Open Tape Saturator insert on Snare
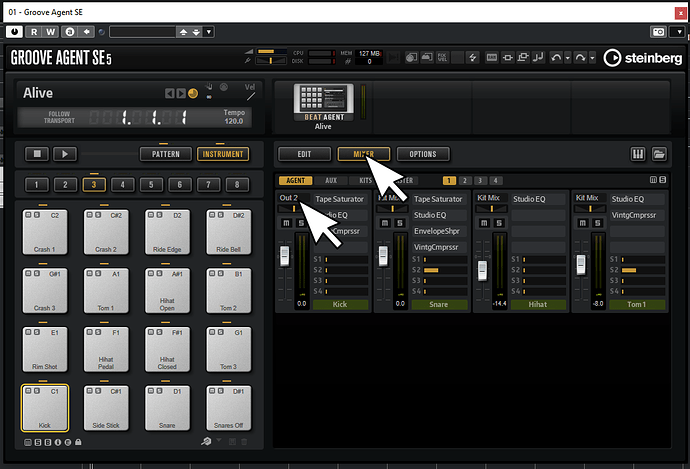The height and width of the screenshot is (469, 690). [439, 199]
